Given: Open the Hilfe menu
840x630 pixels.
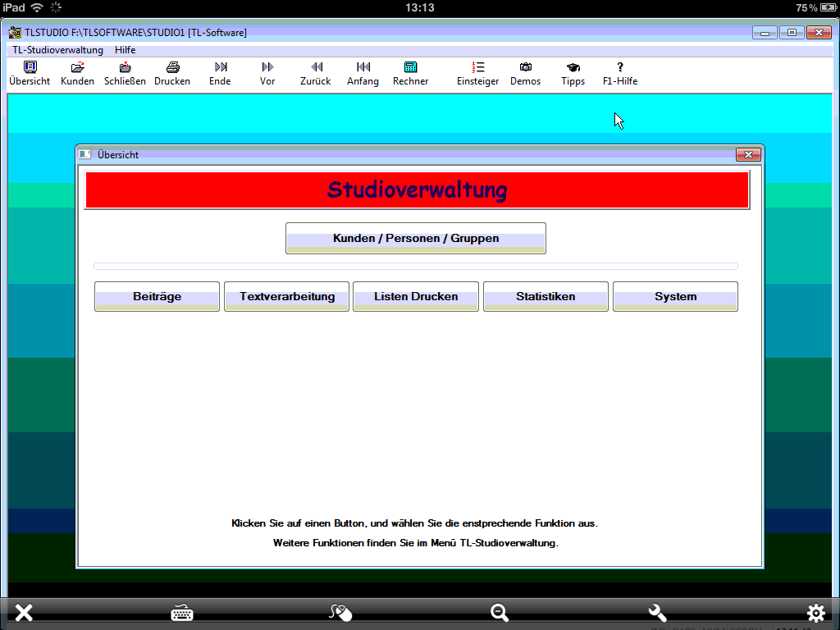Looking at the screenshot, I should click(x=126, y=50).
